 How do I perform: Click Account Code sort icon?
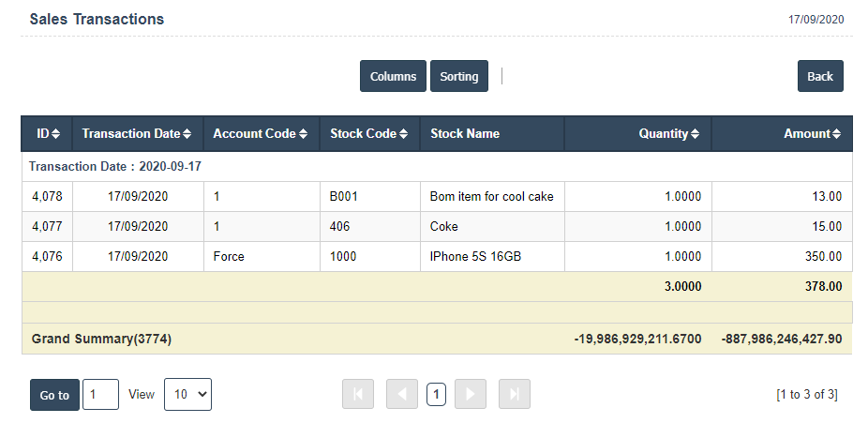(x=304, y=134)
